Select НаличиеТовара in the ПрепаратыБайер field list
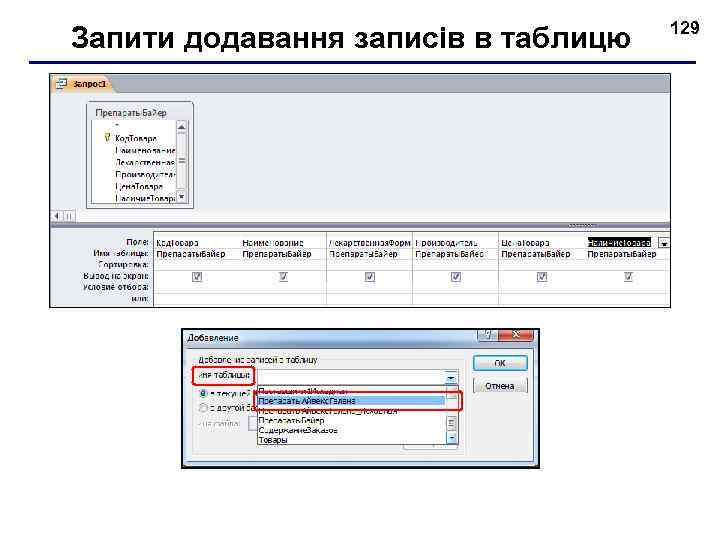Screen dimensions: 720x540 pos(145,198)
